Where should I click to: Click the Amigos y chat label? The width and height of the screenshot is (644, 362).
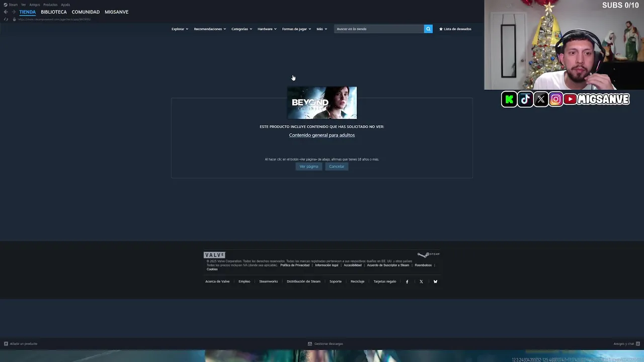coord(624,344)
